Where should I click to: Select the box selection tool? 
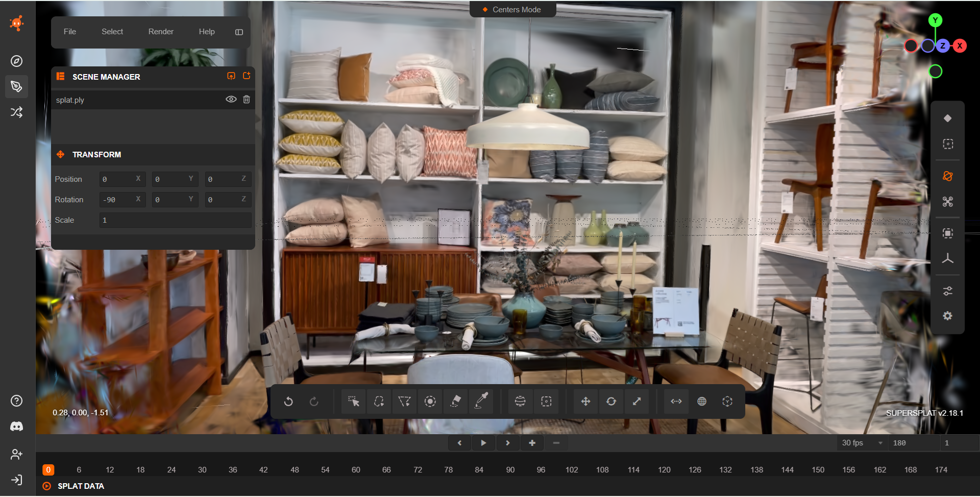[x=546, y=402]
